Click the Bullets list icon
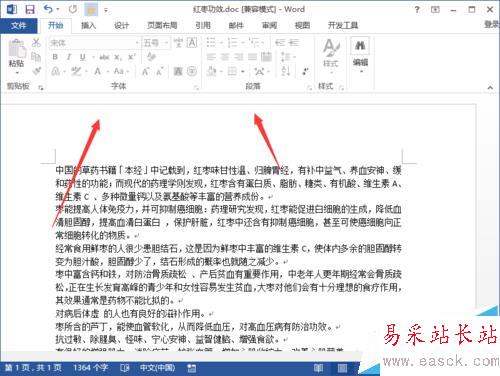500x376 pixels. (x=210, y=42)
